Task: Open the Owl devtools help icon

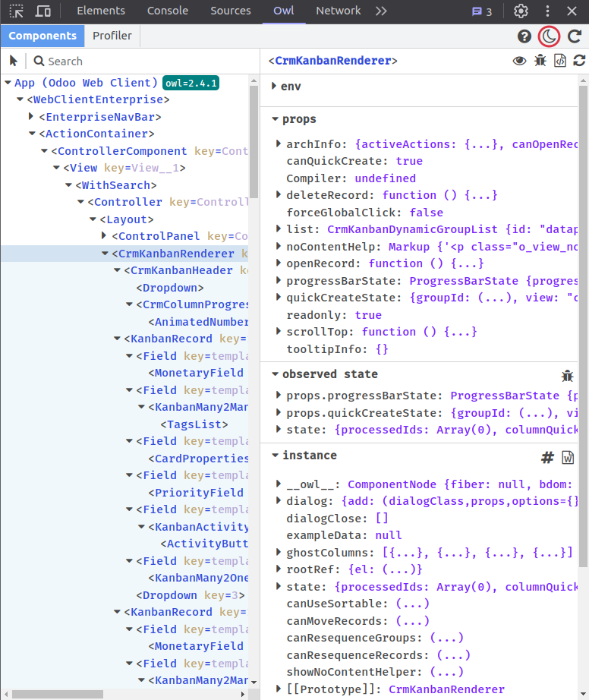Action: [524, 36]
